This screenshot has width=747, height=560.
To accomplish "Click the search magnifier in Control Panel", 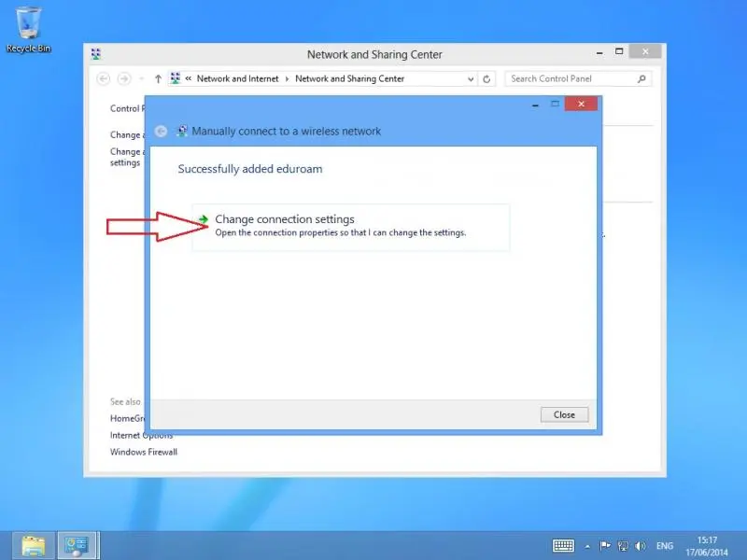I will click(641, 79).
